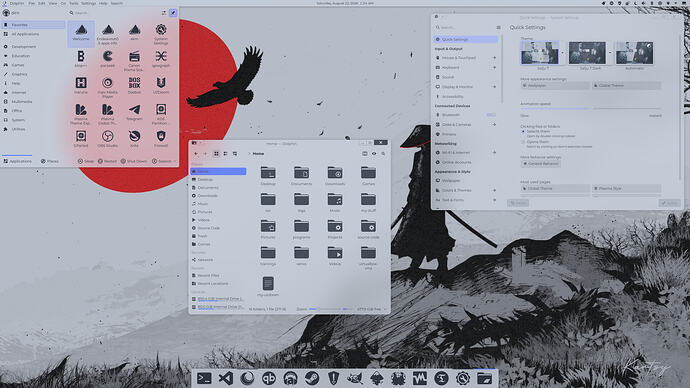
Task: Open Settings menu in top menu bar
Action: click(x=88, y=3)
